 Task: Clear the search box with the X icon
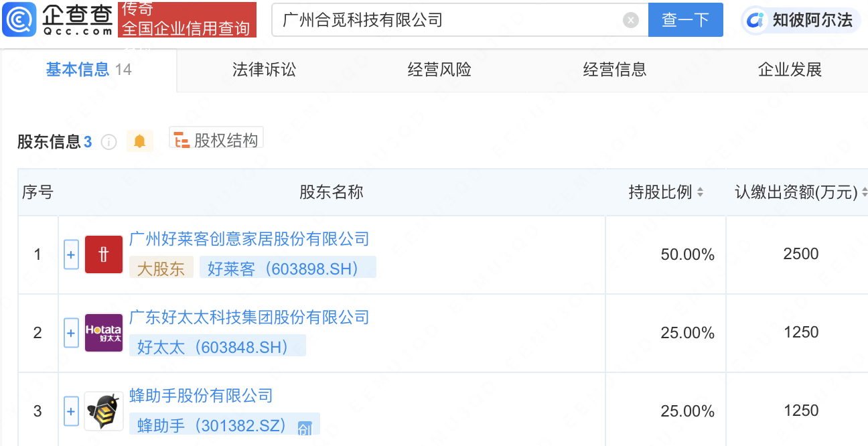(x=631, y=20)
